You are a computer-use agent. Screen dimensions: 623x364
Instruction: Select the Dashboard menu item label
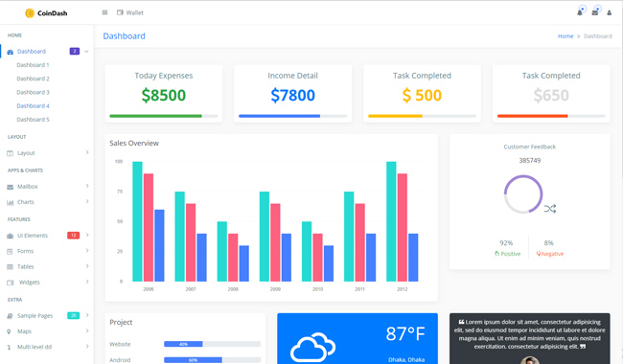point(32,52)
